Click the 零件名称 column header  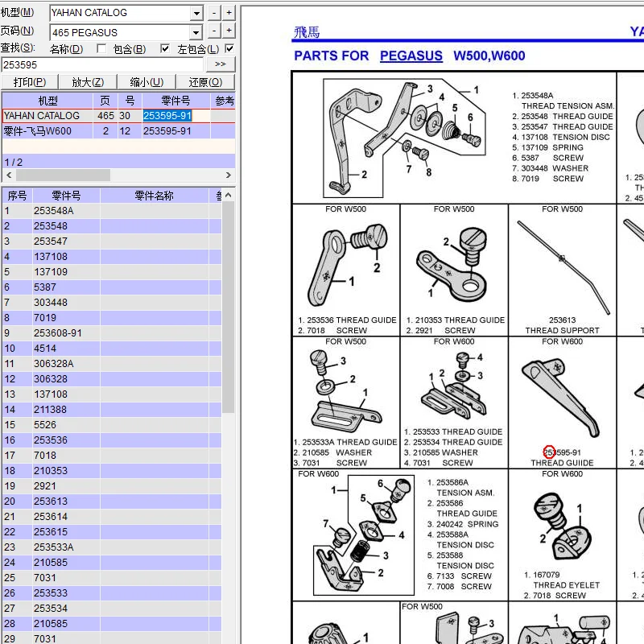pos(154,196)
